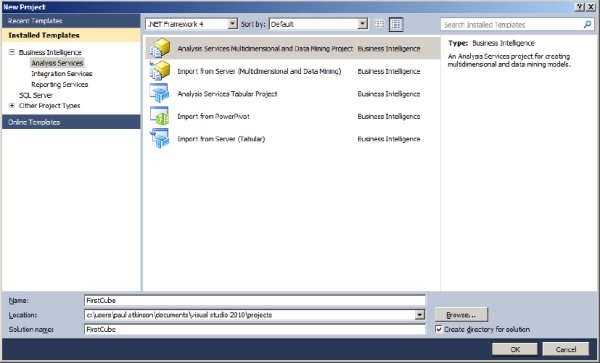Open the .NET Framework 4 dropdown

(x=232, y=24)
